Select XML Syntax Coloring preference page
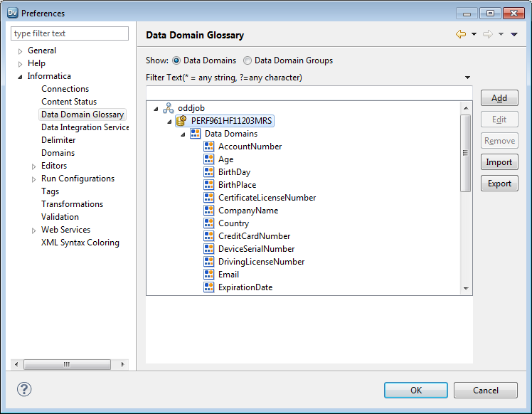The width and height of the screenshot is (532, 414). click(x=80, y=243)
